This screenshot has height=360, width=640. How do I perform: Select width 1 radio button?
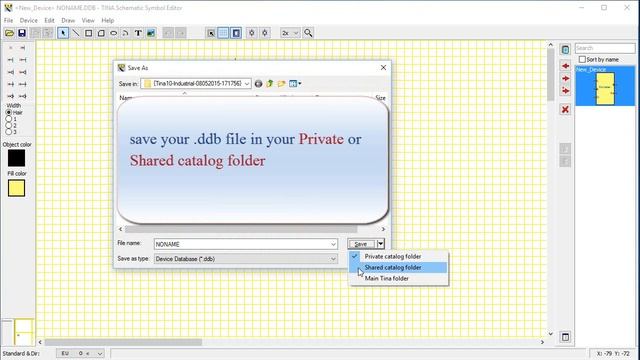tap(9, 119)
